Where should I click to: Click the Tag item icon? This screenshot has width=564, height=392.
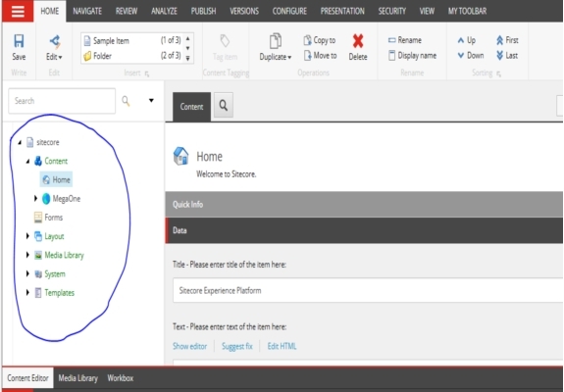(225, 41)
